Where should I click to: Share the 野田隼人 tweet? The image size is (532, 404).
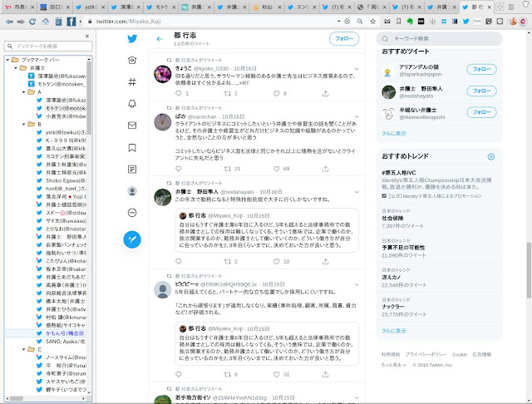click(x=325, y=261)
